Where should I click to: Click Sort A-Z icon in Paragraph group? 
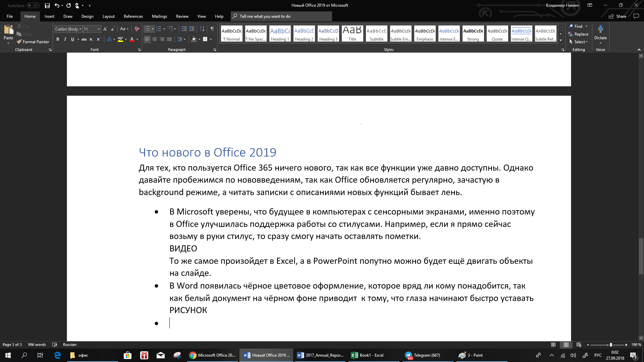click(x=202, y=29)
